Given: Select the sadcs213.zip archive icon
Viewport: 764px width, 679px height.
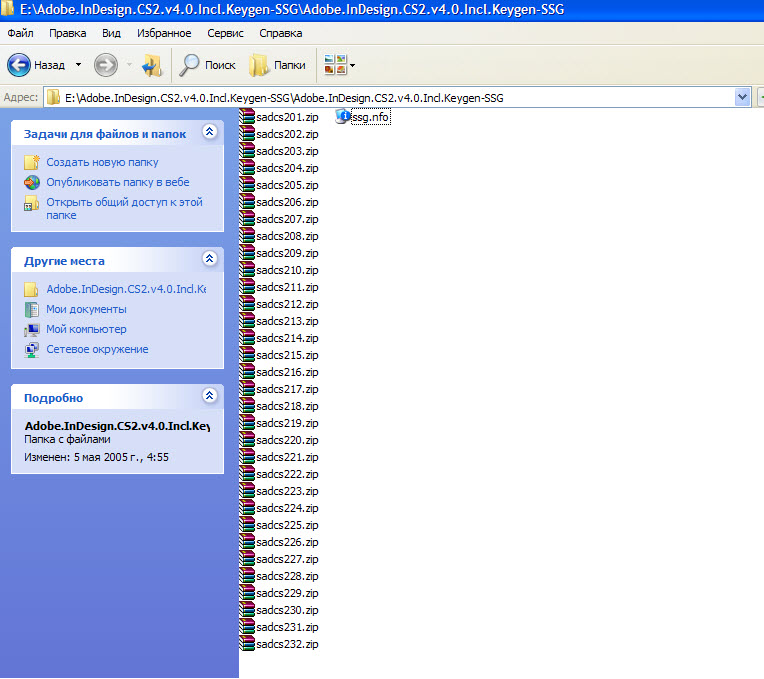Looking at the screenshot, I should point(247,321).
